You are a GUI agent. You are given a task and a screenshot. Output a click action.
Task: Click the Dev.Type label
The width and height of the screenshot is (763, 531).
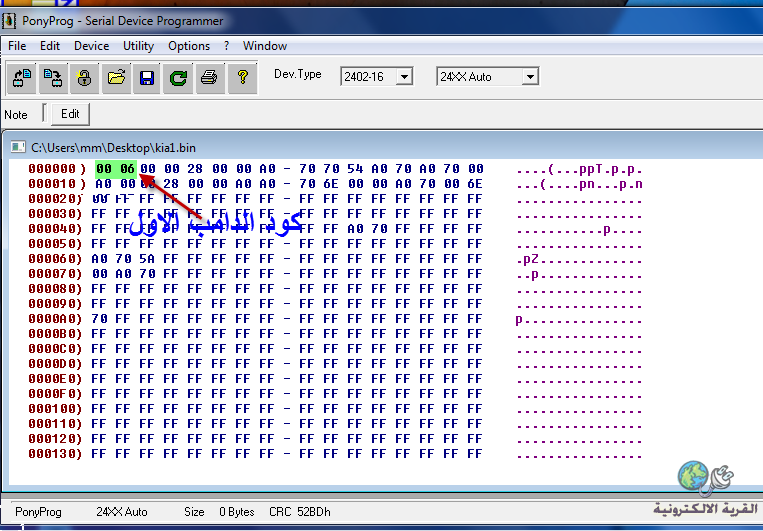coord(298,74)
